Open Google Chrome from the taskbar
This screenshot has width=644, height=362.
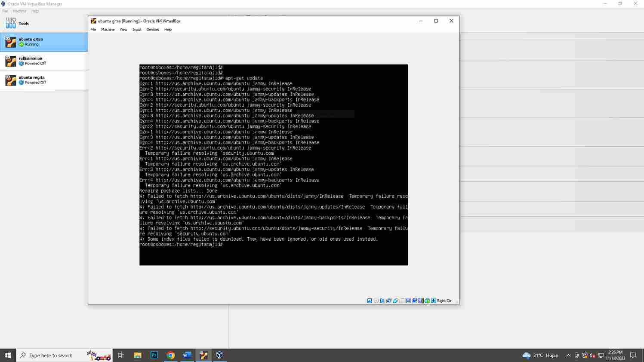coord(171,355)
